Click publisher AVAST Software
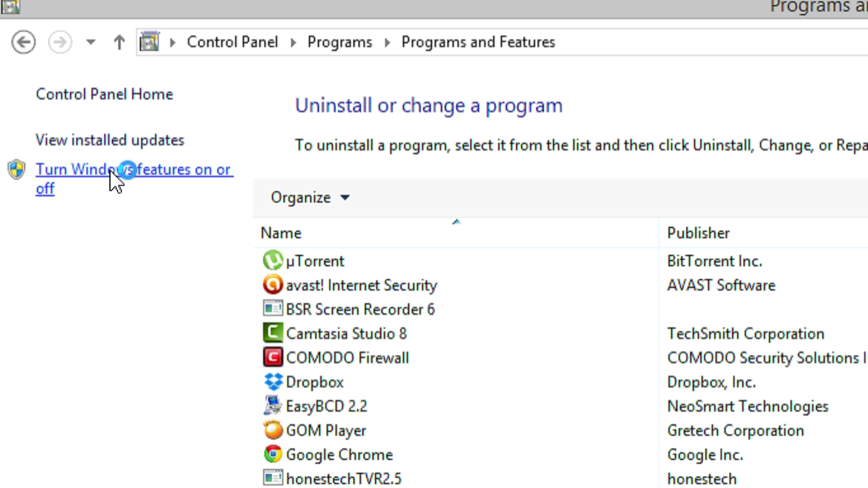The height and width of the screenshot is (488, 868). [721, 285]
